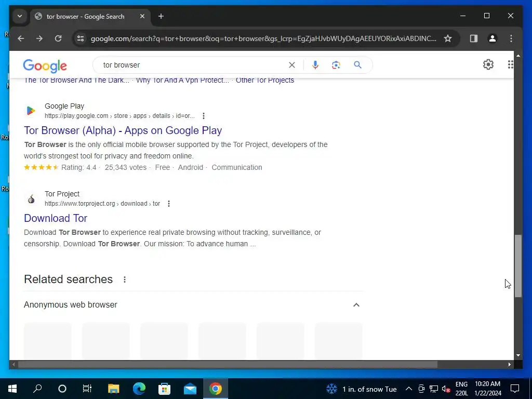532x399 pixels.
Task: Click torproject.org URL breadcrumb
Action: pos(102,204)
